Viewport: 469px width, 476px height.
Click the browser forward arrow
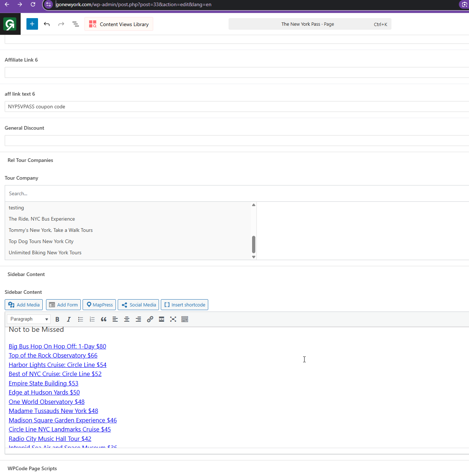20,4
